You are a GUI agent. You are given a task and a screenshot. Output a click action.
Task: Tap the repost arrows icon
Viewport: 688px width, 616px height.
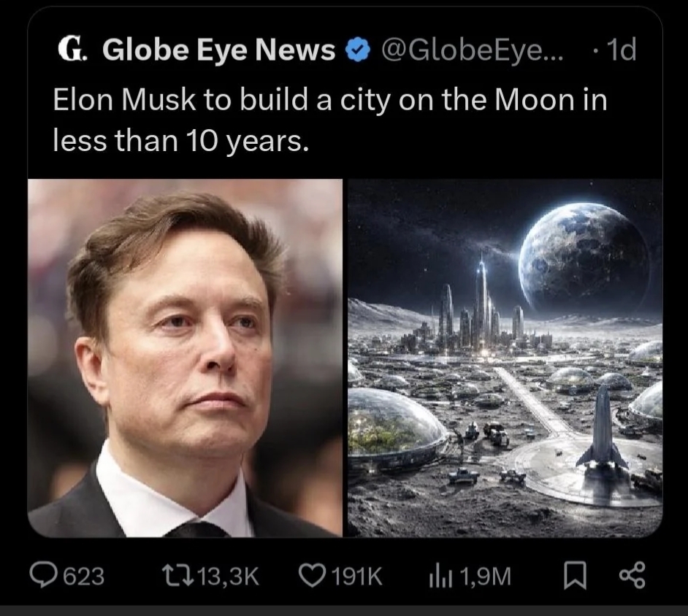[177, 577]
